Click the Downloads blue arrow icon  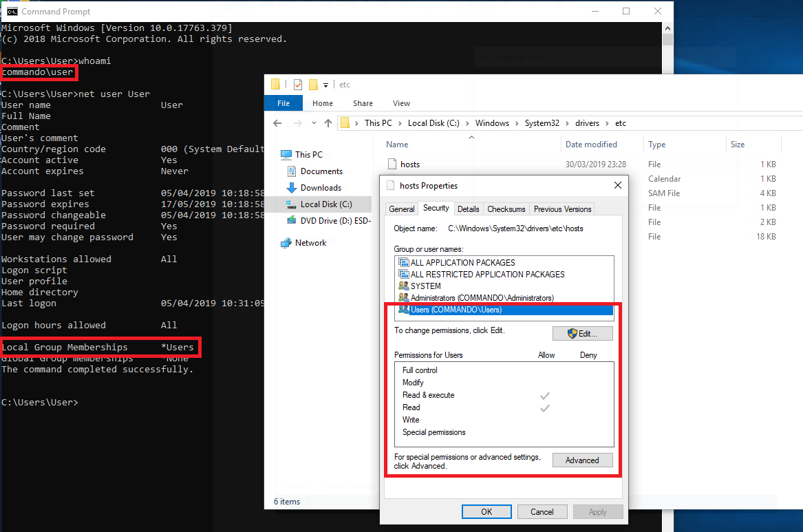click(291, 187)
